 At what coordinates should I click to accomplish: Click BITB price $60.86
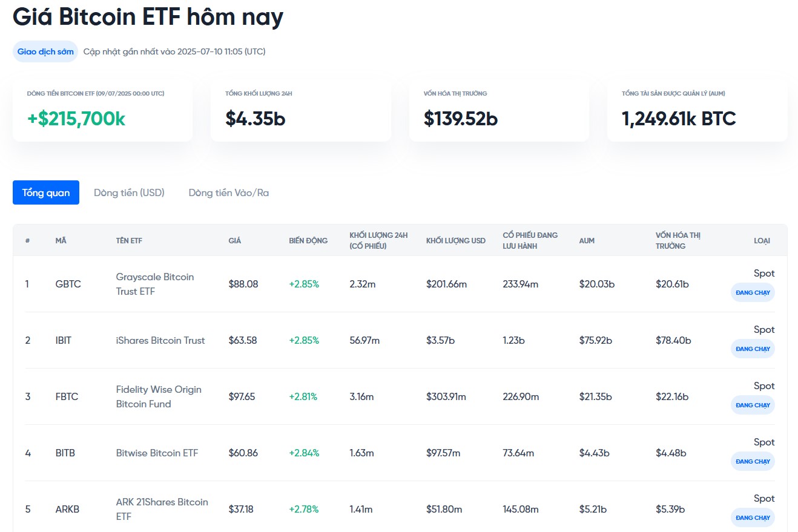click(x=243, y=453)
